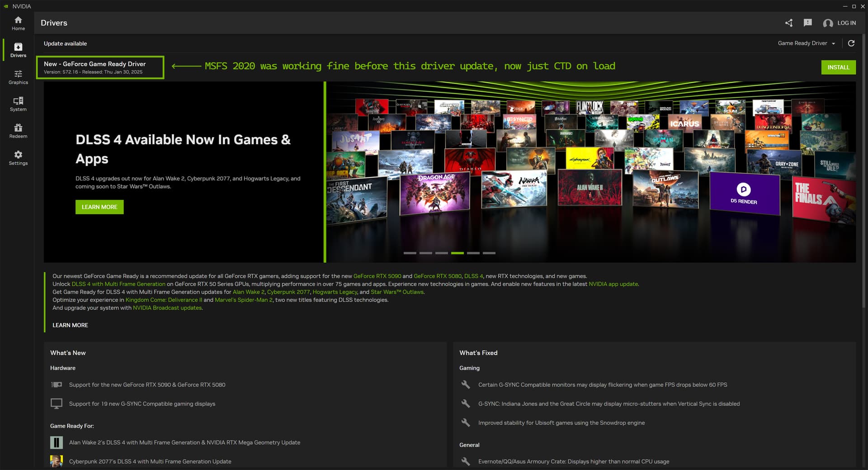Open the Star Wars Outlaws link

[x=397, y=292]
